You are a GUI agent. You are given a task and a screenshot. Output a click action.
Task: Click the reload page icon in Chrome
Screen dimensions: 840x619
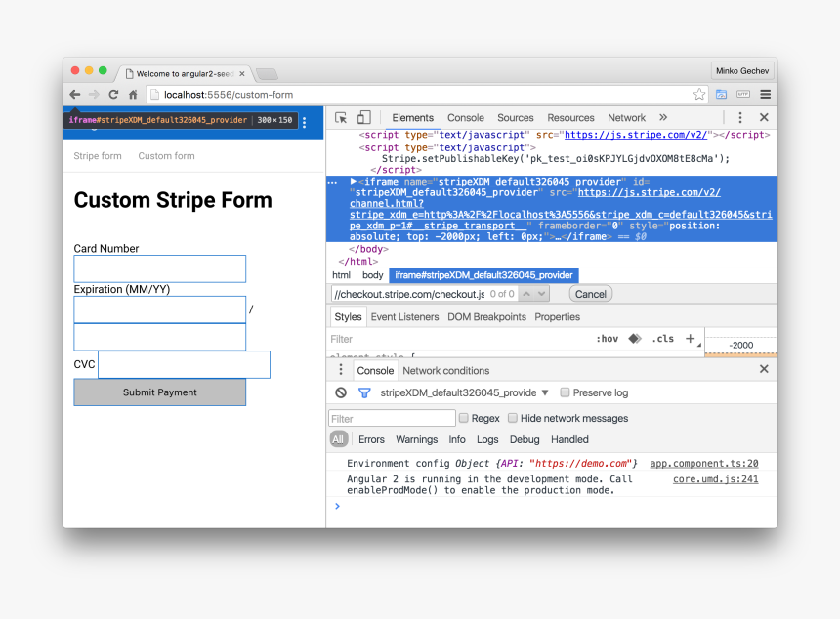113,95
